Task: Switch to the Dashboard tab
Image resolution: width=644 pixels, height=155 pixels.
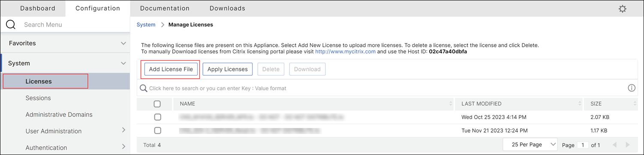Action: [x=38, y=8]
